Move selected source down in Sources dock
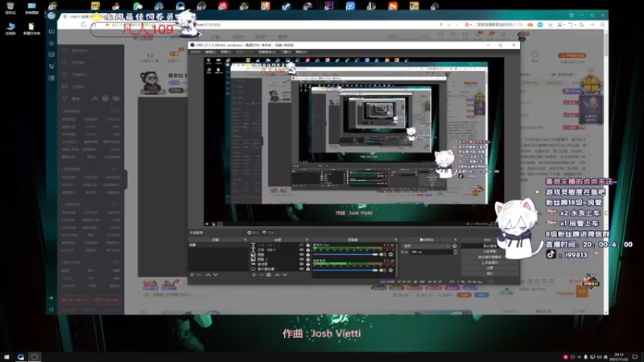The height and width of the screenshot is (362, 644). (x=285, y=274)
